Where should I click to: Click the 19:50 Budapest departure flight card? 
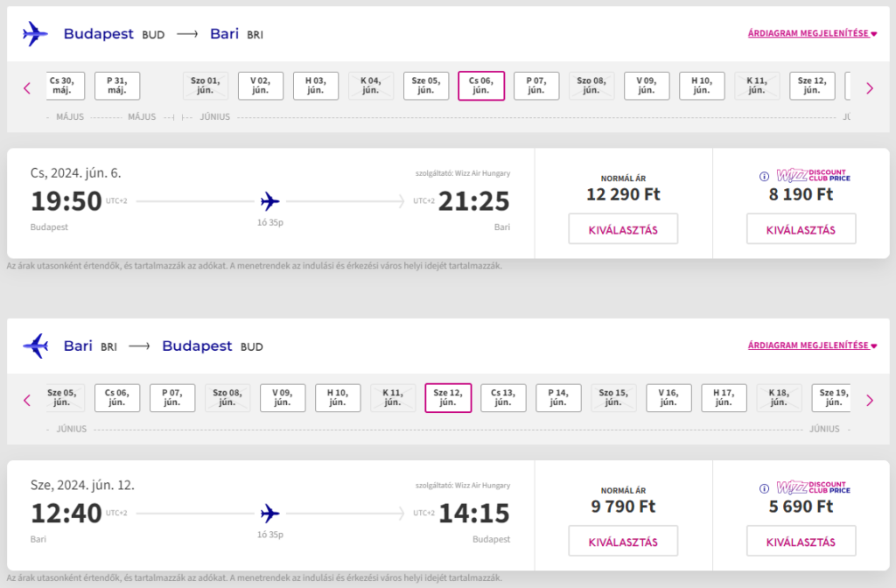click(x=269, y=203)
